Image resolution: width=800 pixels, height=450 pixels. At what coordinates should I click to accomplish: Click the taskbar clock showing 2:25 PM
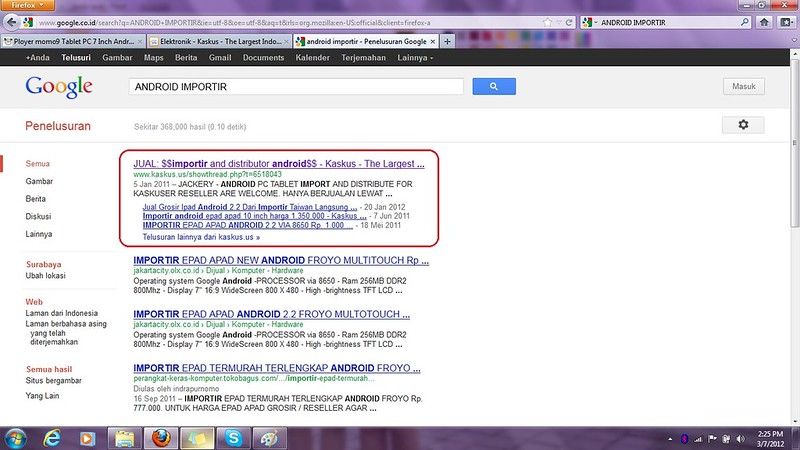click(x=770, y=439)
